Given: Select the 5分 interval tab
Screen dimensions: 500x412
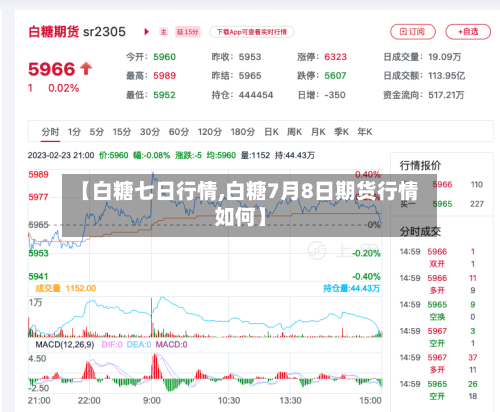Looking at the screenshot, I should [97, 132].
